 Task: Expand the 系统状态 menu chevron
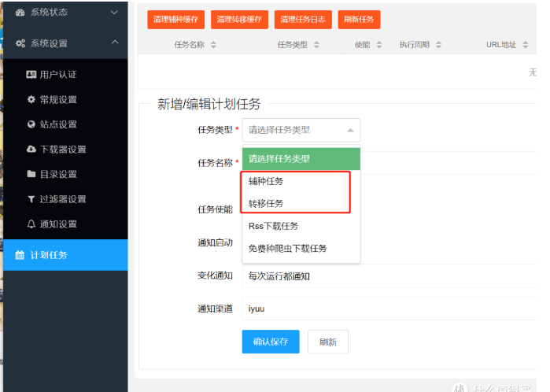click(114, 13)
